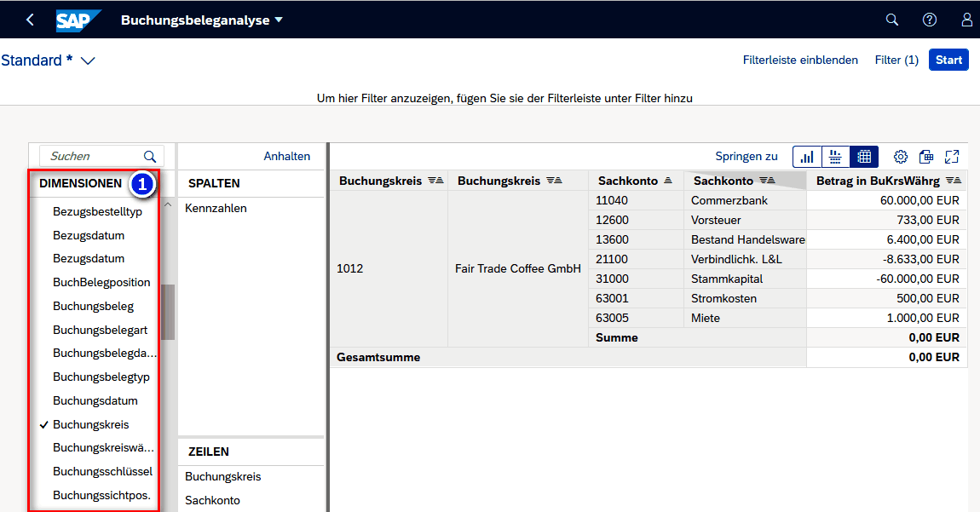Screen dimensions: 980x512
Task: Open sort menu on Betrag in BuKrsWährg column
Action: 954,181
